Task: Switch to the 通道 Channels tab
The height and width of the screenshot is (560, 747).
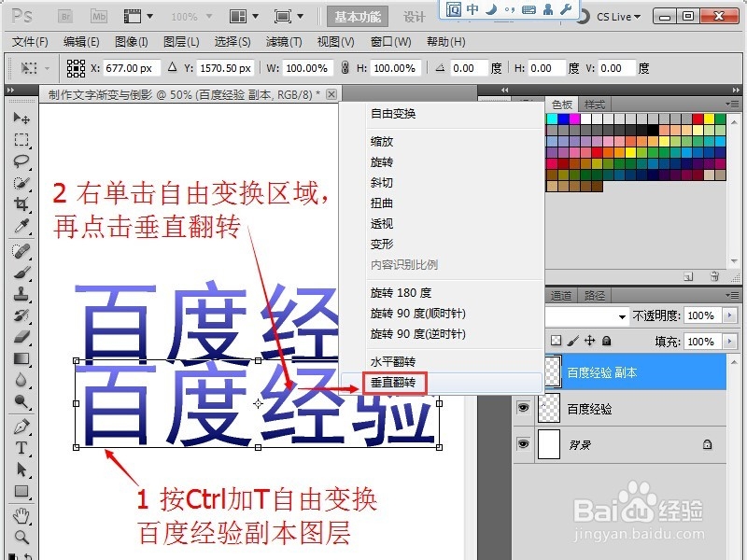Action: click(x=561, y=294)
